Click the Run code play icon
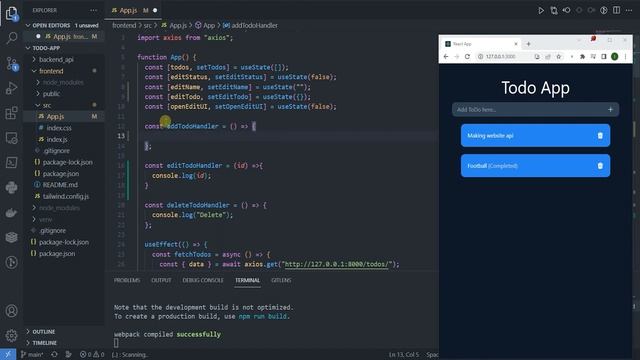The image size is (640, 360). [541, 11]
